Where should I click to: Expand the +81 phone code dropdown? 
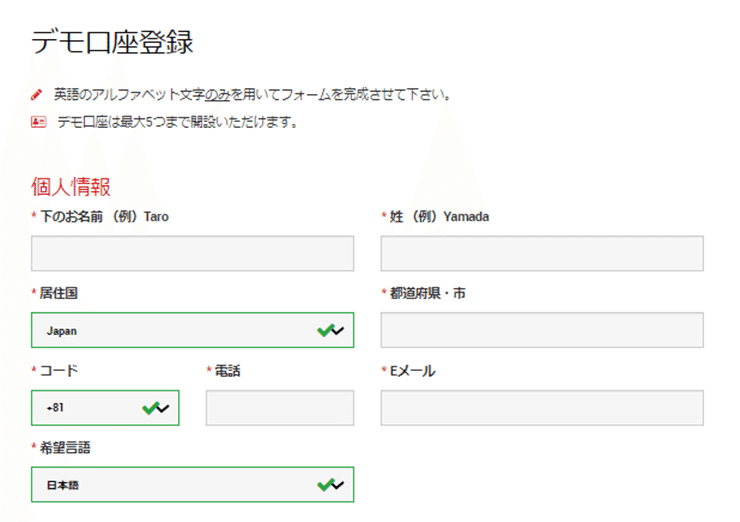click(163, 409)
